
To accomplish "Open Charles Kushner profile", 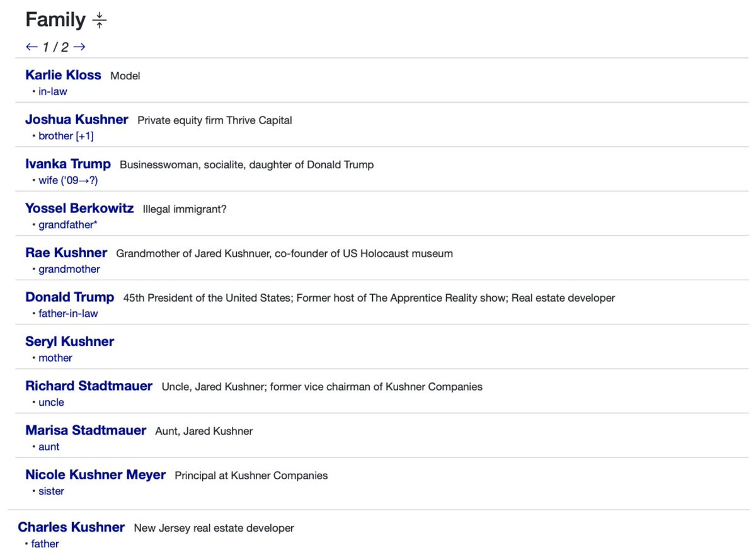I will tap(71, 528).
